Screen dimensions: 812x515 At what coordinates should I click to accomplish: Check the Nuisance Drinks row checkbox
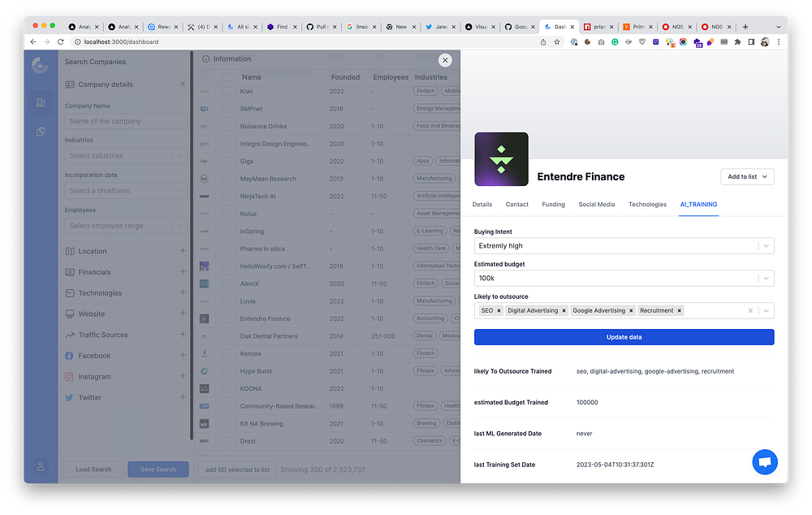[x=226, y=126]
